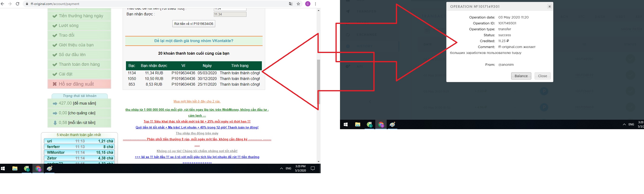The width and height of the screenshot is (644, 194).
Task: Select the Operation ID 1017149301 value
Action: pos(507,23)
